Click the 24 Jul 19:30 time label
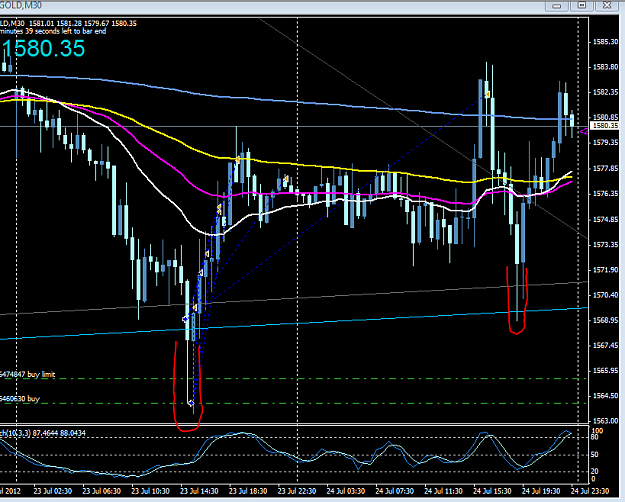The height and width of the screenshot is (502, 625). [541, 491]
